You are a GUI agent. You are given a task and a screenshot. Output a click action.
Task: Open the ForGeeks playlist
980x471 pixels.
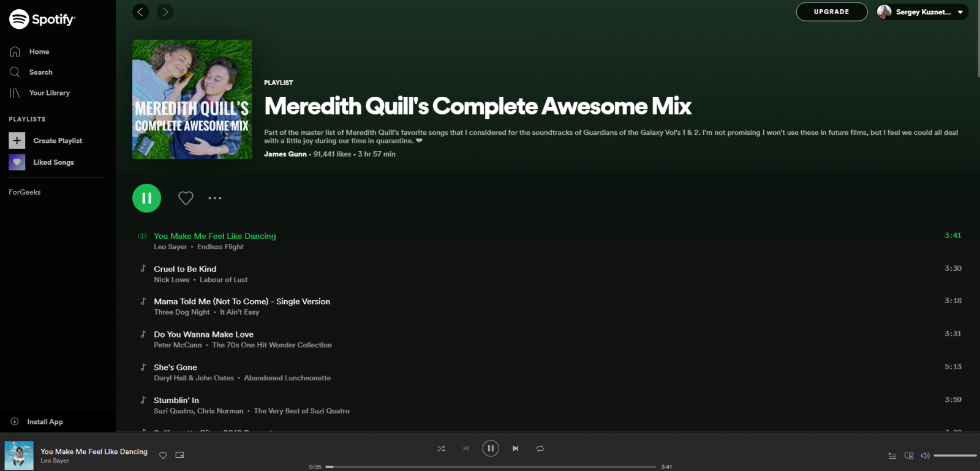pos(24,192)
